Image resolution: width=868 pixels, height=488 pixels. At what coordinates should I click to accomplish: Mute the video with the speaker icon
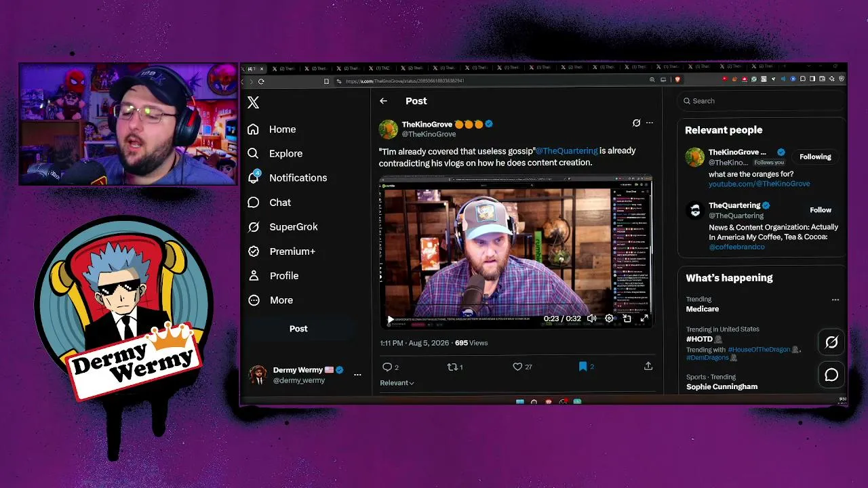(x=592, y=319)
